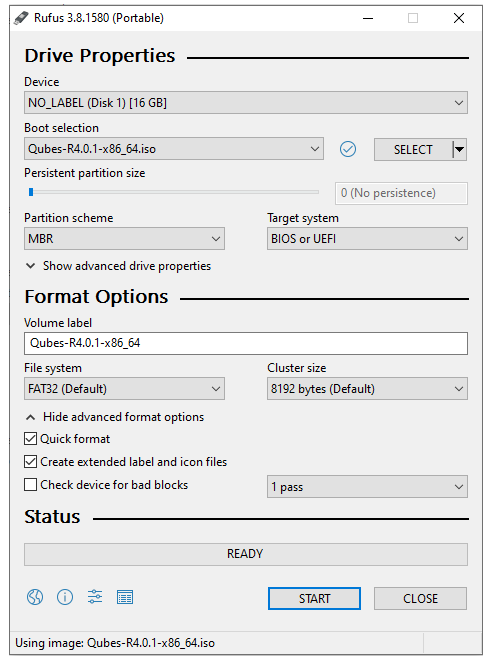Open the language globe icon
Viewport: 498px width, 668px height.
[x=35, y=597]
